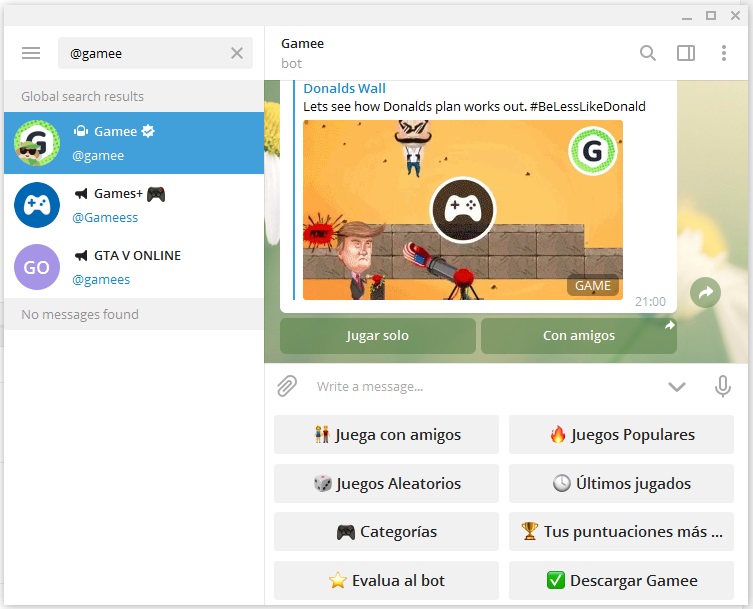Open the hamburger main menu
The width and height of the screenshot is (753, 609).
pos(31,53)
